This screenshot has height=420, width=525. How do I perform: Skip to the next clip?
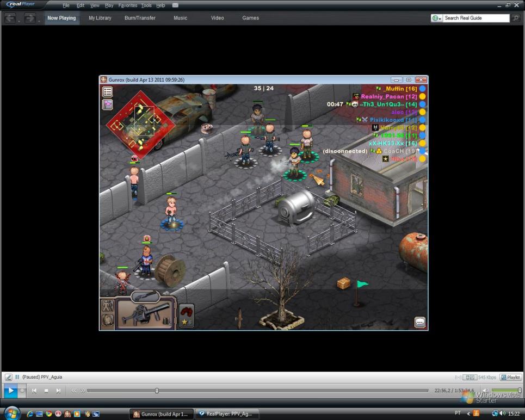point(58,391)
